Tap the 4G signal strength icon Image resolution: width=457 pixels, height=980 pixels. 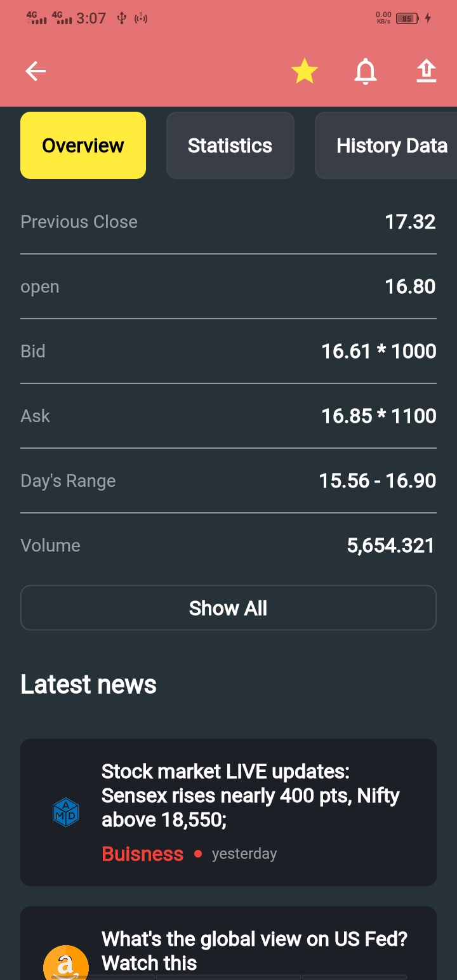[x=38, y=18]
